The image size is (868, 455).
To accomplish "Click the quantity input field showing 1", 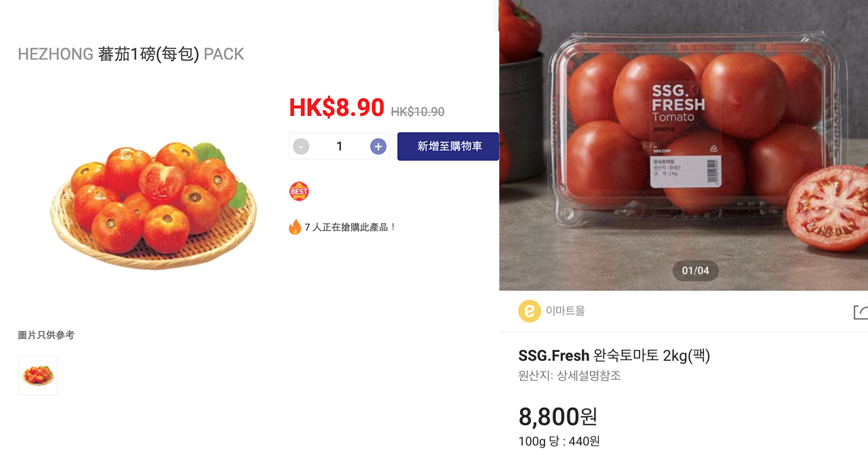I will (x=339, y=146).
